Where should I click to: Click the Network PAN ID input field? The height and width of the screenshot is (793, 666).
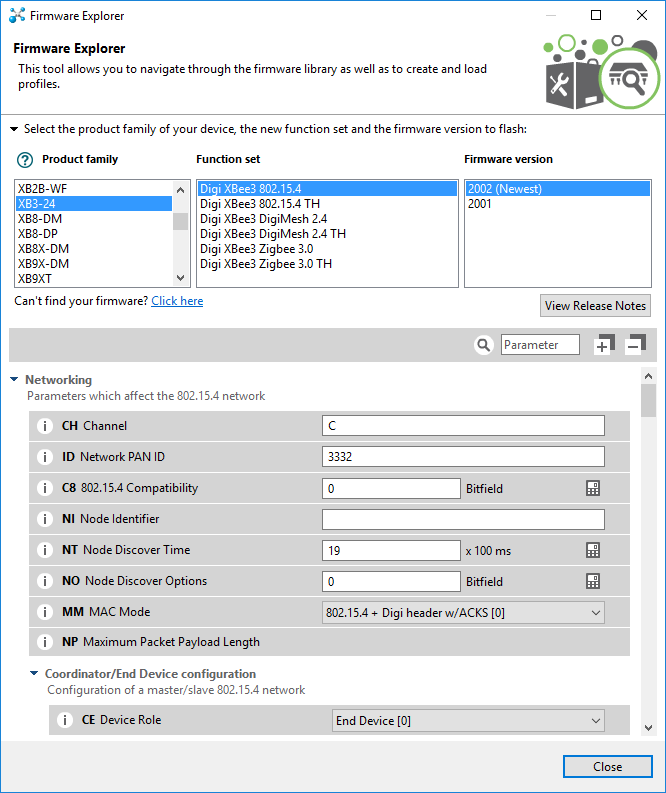(463, 457)
